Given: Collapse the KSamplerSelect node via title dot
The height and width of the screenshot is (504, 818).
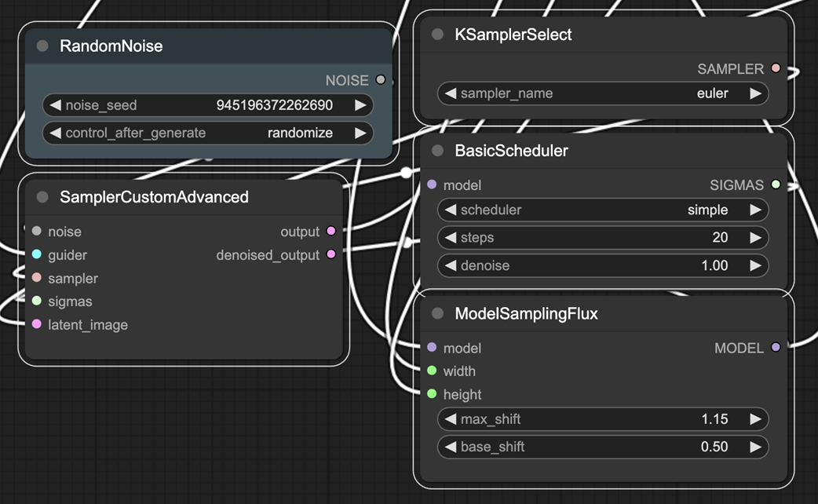Looking at the screenshot, I should pos(438,35).
